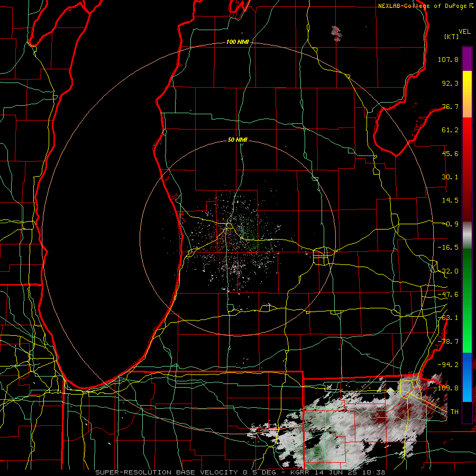Click the purple band of the color bar
The image size is (476, 476).
coord(467,59)
